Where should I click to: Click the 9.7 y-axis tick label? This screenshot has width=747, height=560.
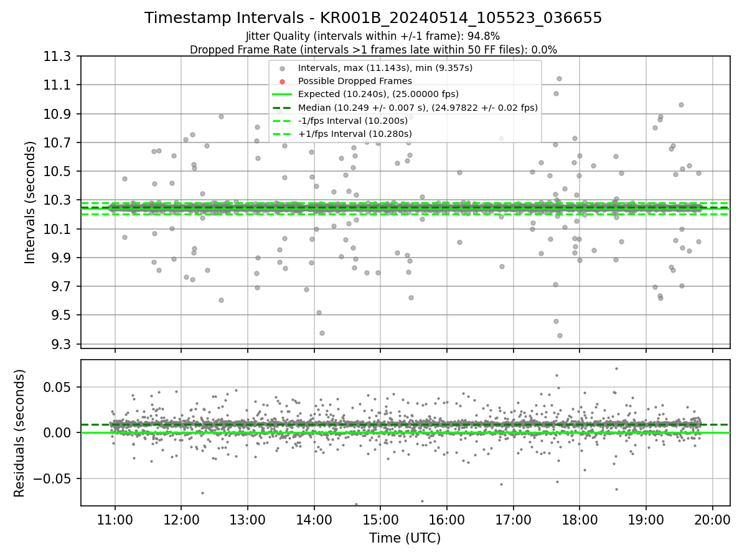pyautogui.click(x=62, y=287)
